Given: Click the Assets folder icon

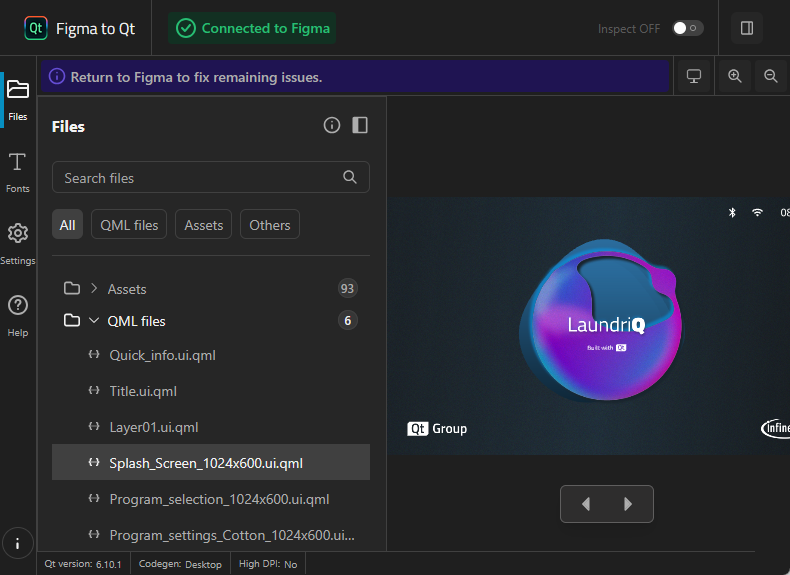Looking at the screenshot, I should coord(72,288).
